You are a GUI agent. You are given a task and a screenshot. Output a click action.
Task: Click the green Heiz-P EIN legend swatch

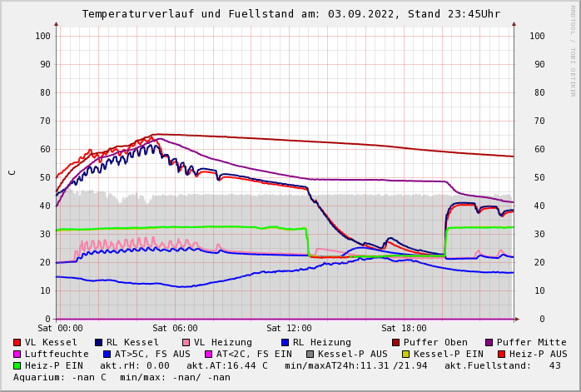(17, 365)
